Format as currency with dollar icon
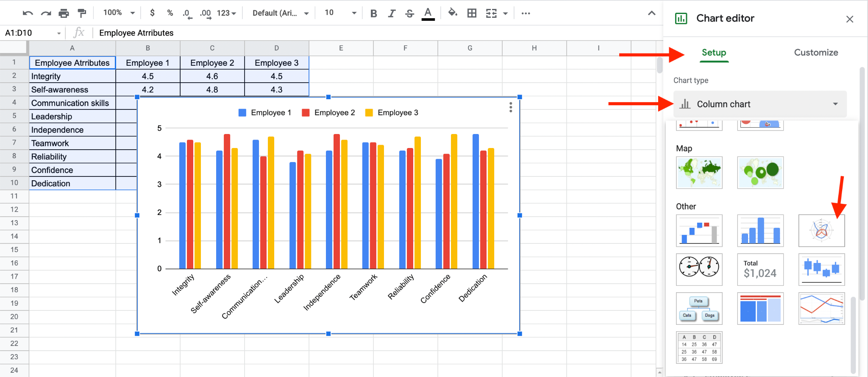Image resolution: width=868 pixels, height=377 pixels. coord(152,13)
